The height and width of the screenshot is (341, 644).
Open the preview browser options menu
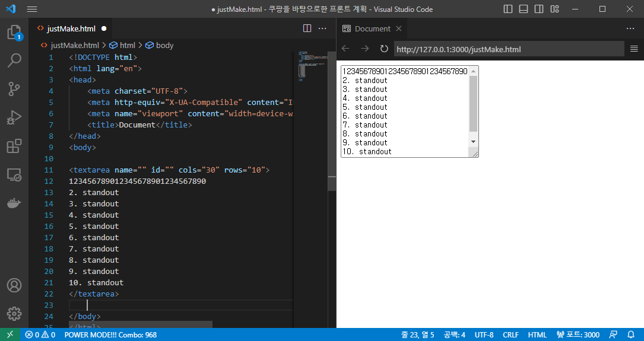click(x=634, y=49)
